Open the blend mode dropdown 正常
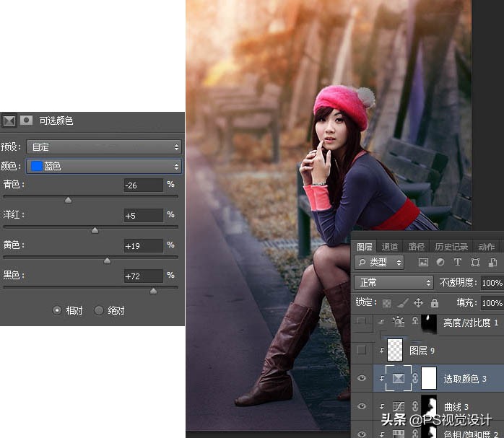 (x=394, y=282)
